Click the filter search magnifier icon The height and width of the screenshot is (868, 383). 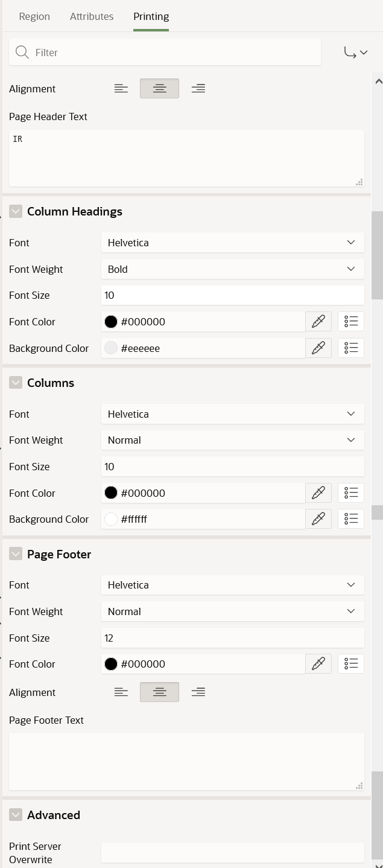22,53
